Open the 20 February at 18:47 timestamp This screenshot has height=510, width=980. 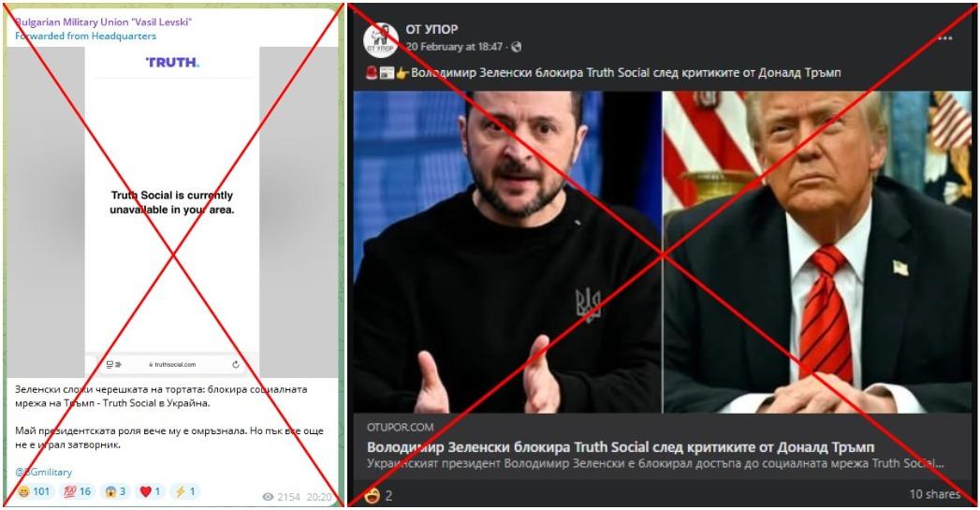click(x=454, y=47)
